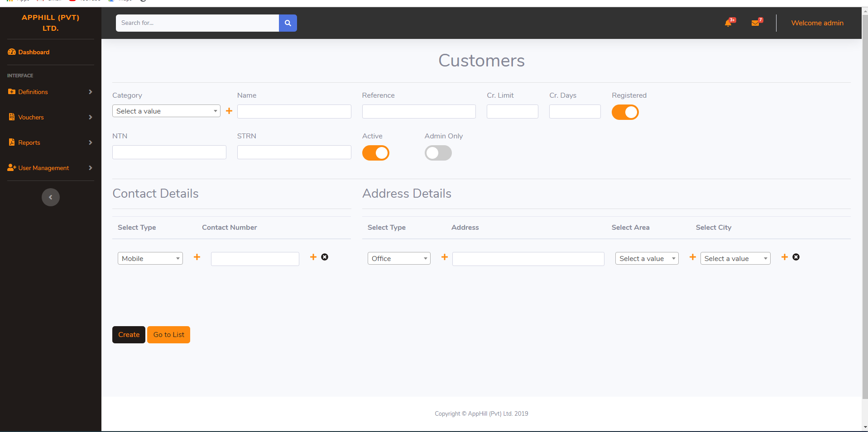Image resolution: width=868 pixels, height=432 pixels.
Task: Expand the Reports sidebar menu
Action: pos(50,142)
